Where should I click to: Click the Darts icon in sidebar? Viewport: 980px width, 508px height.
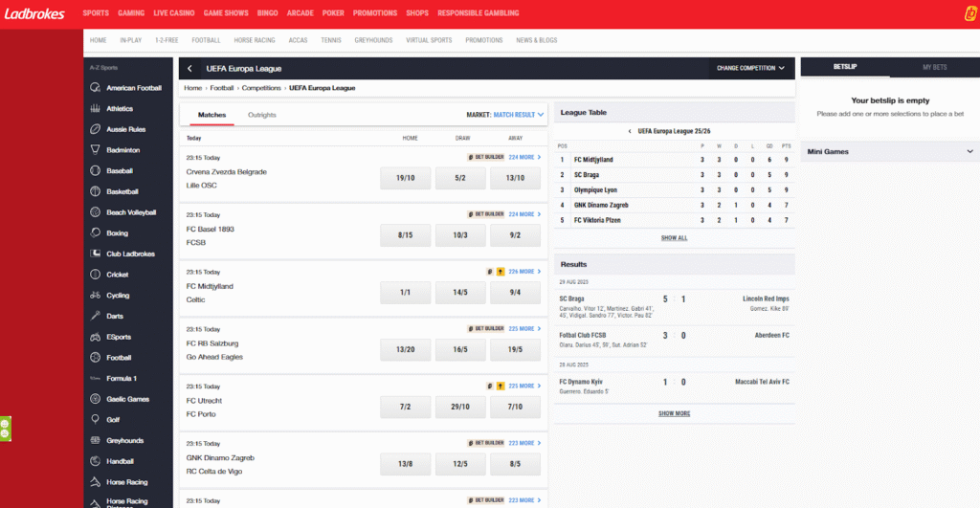[x=96, y=316]
